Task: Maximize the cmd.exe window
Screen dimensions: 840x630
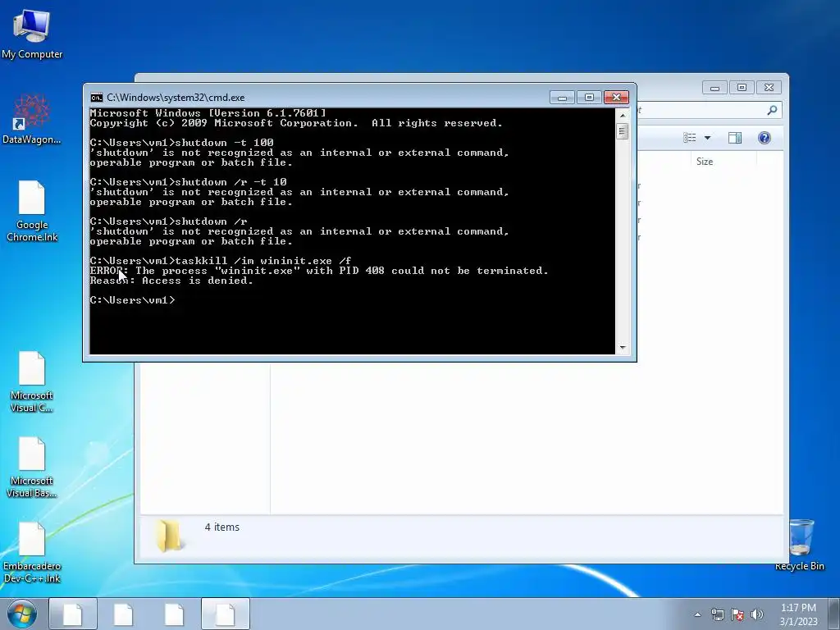Action: click(x=589, y=97)
